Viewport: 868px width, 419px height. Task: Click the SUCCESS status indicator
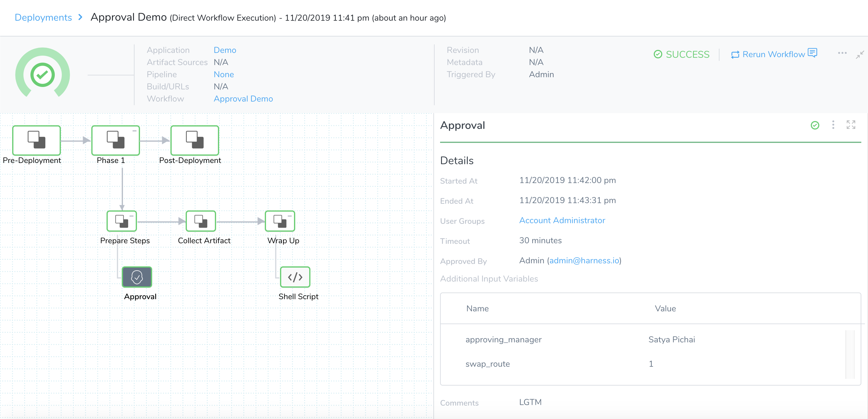click(681, 54)
